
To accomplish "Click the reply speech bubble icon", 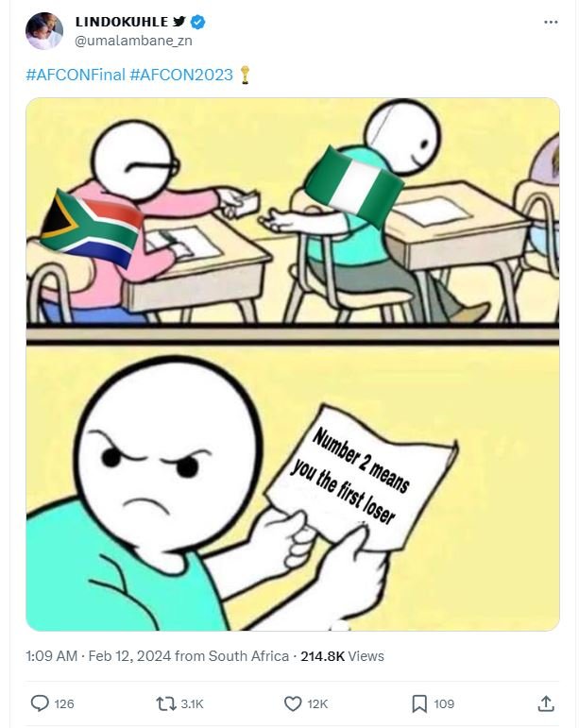I will (x=40, y=703).
